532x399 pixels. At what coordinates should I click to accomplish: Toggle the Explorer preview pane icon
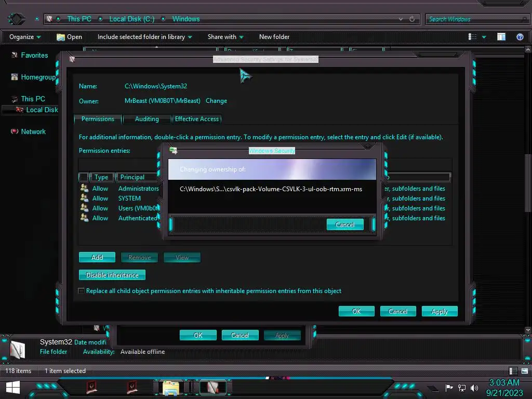[x=501, y=37]
